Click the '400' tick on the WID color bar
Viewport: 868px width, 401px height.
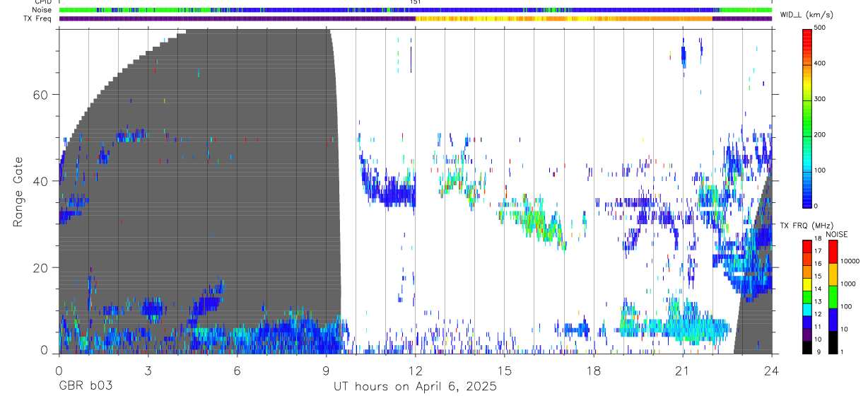pyautogui.click(x=820, y=64)
